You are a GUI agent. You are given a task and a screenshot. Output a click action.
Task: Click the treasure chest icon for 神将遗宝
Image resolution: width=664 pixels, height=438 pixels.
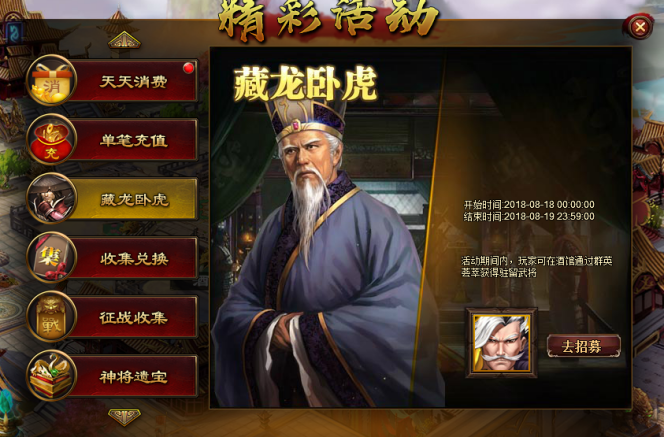(x=52, y=376)
